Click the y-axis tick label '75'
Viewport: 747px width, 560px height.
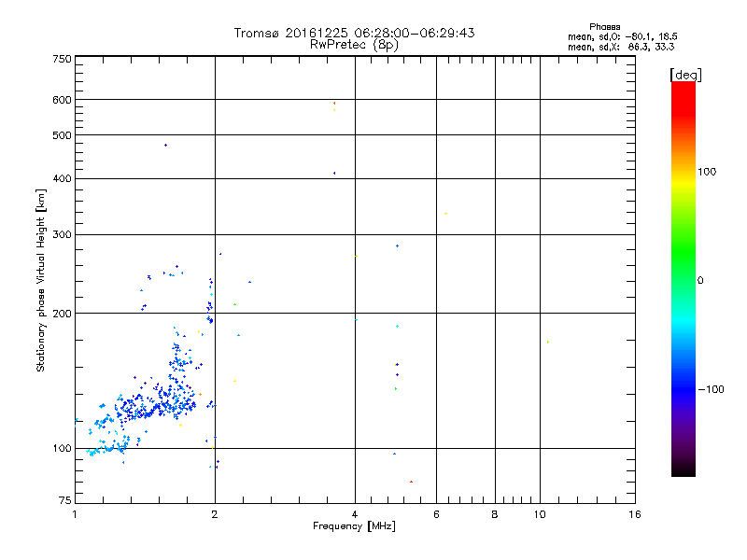(x=65, y=500)
